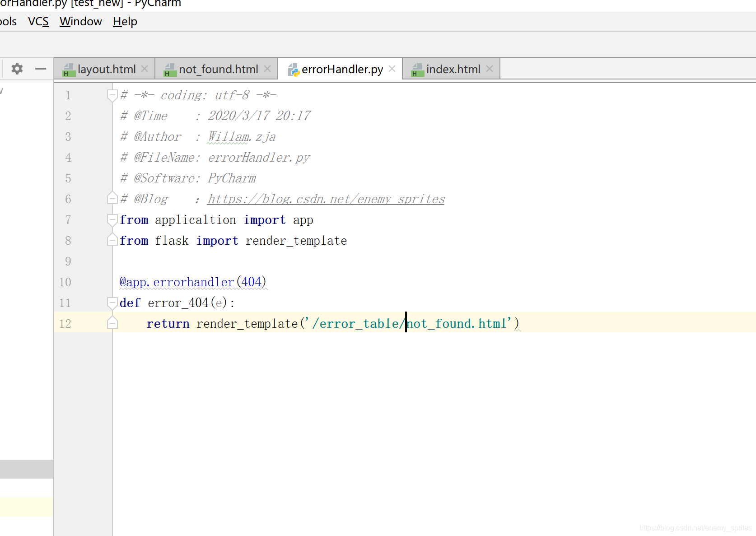The height and width of the screenshot is (536, 756).
Task: Click the not_found.html file icon
Action: pyautogui.click(x=170, y=70)
